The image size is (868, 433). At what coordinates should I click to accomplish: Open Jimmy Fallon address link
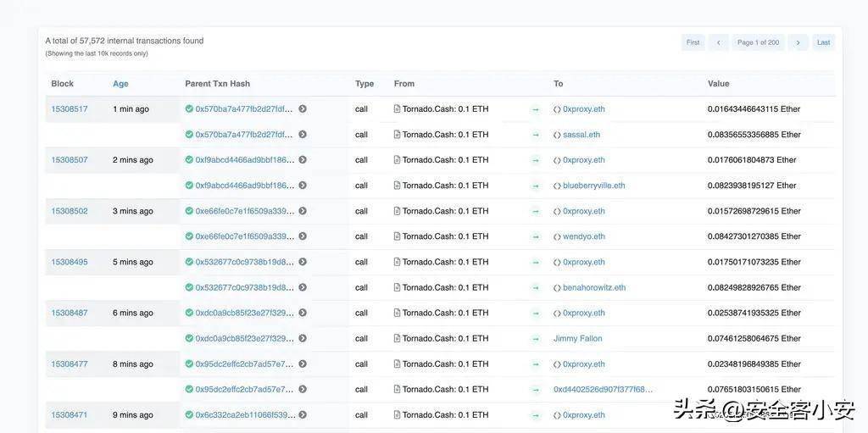(x=578, y=338)
